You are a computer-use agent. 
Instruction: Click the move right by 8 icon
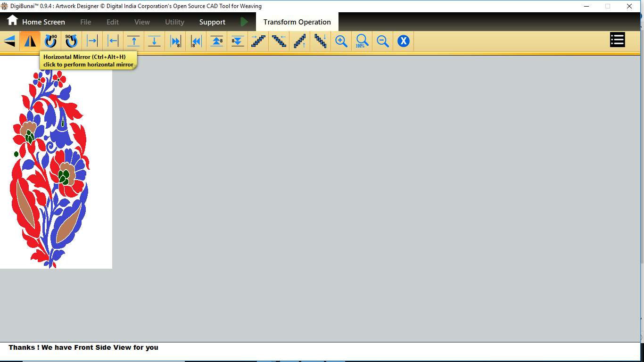(175, 41)
